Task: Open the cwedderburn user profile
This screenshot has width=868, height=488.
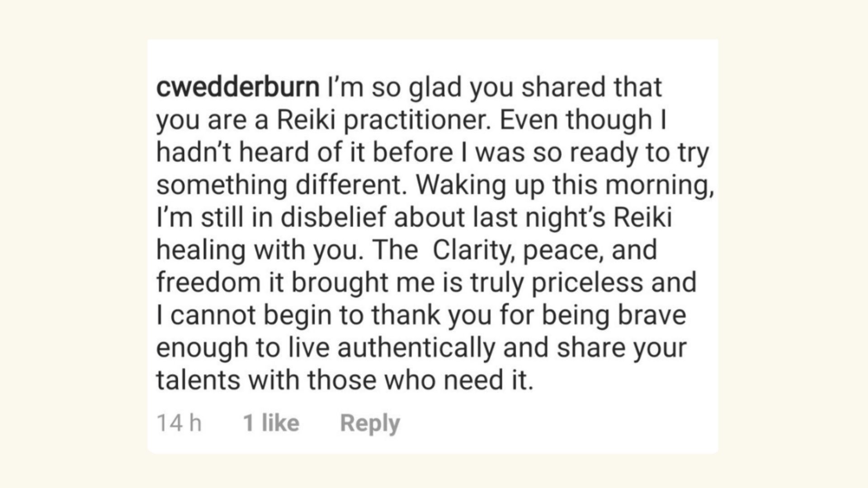Action: pos(238,87)
